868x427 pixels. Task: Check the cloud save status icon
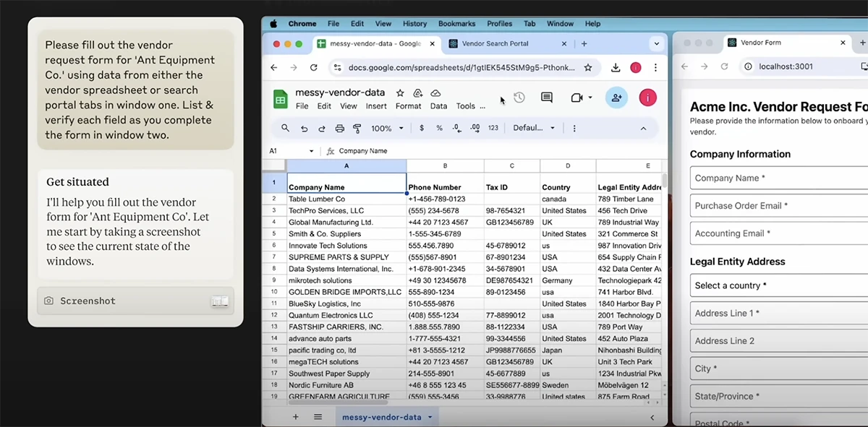435,93
